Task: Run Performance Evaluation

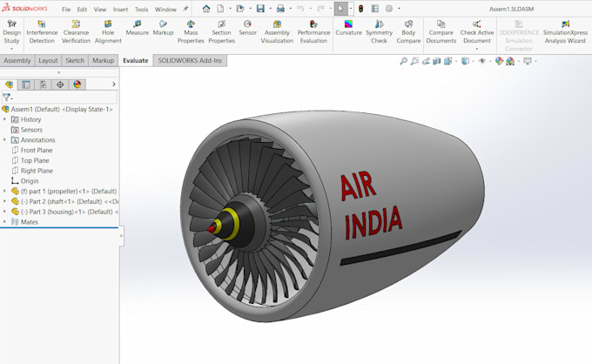Action: click(313, 32)
